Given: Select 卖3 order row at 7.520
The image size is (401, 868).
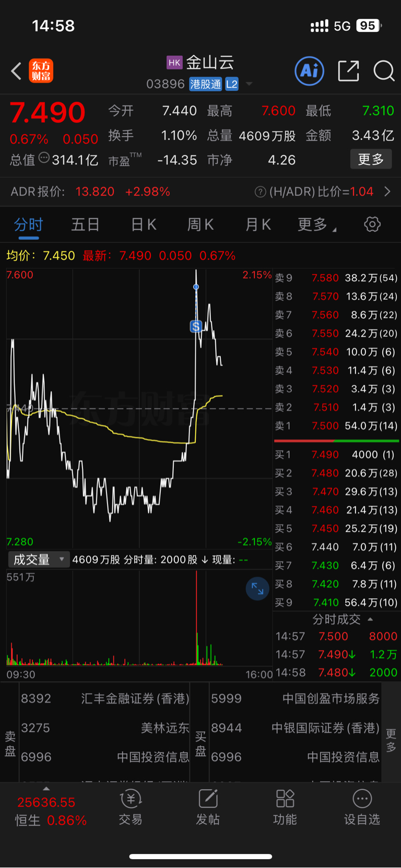Looking at the screenshot, I should (336, 389).
